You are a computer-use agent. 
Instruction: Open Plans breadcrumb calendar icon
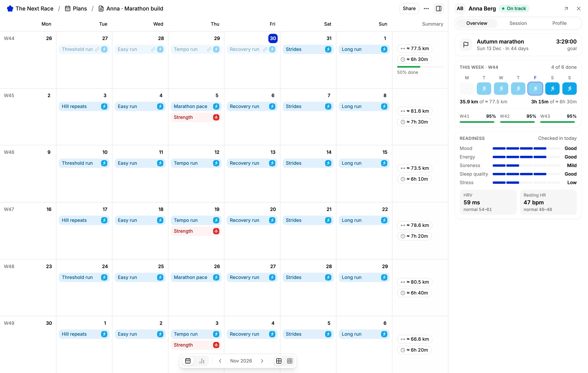[x=68, y=9]
